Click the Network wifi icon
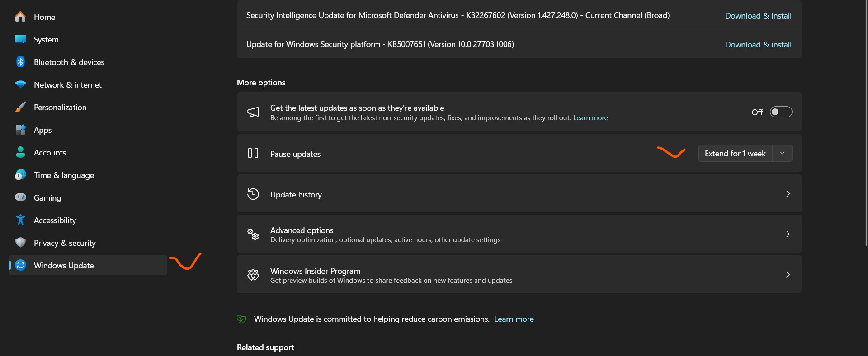Screen dimensions: 868x356 (x=20, y=84)
